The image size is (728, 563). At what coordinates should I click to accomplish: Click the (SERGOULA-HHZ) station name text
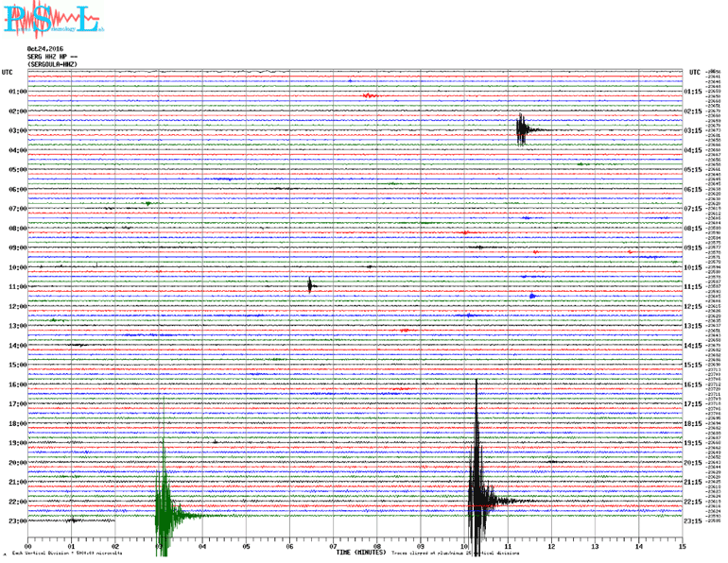click(x=52, y=64)
